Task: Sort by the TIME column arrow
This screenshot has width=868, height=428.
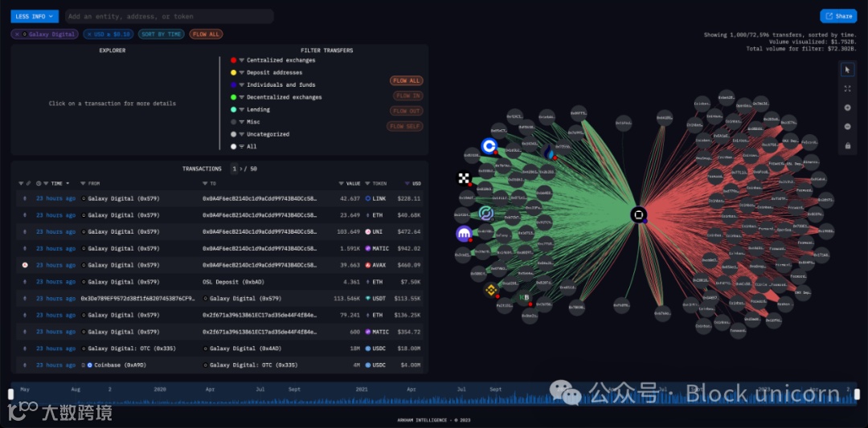Action: click(x=68, y=183)
